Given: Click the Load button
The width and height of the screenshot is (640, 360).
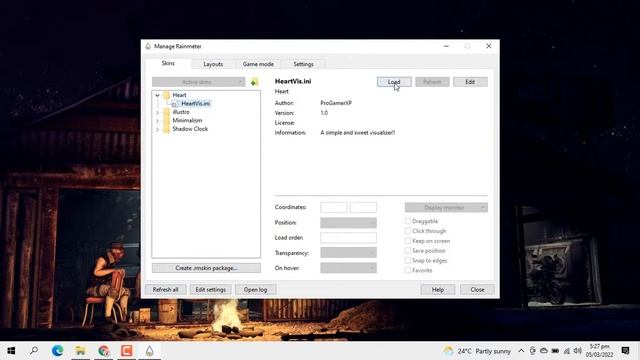Looking at the screenshot, I should [x=394, y=82].
